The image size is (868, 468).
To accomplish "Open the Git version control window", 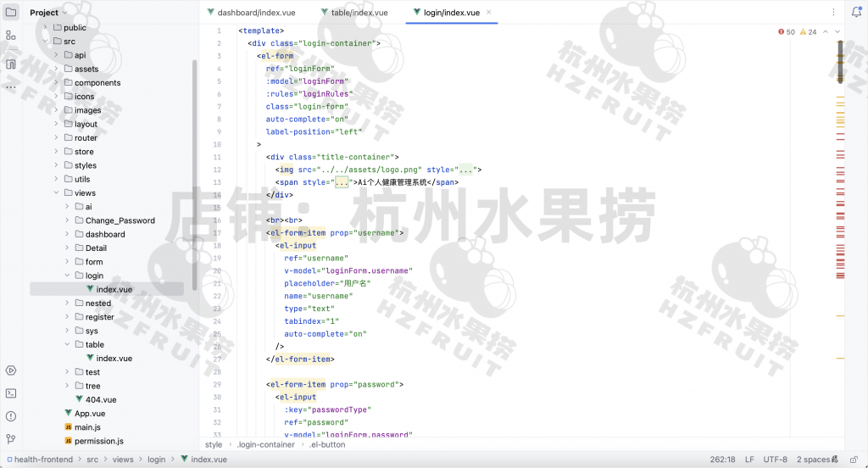I will (11, 439).
